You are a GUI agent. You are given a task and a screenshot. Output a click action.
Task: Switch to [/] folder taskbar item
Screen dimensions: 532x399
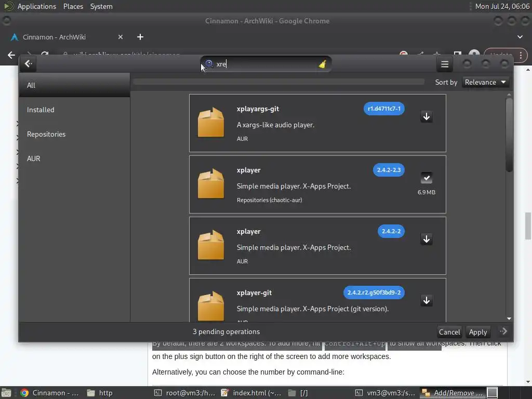coord(298,393)
